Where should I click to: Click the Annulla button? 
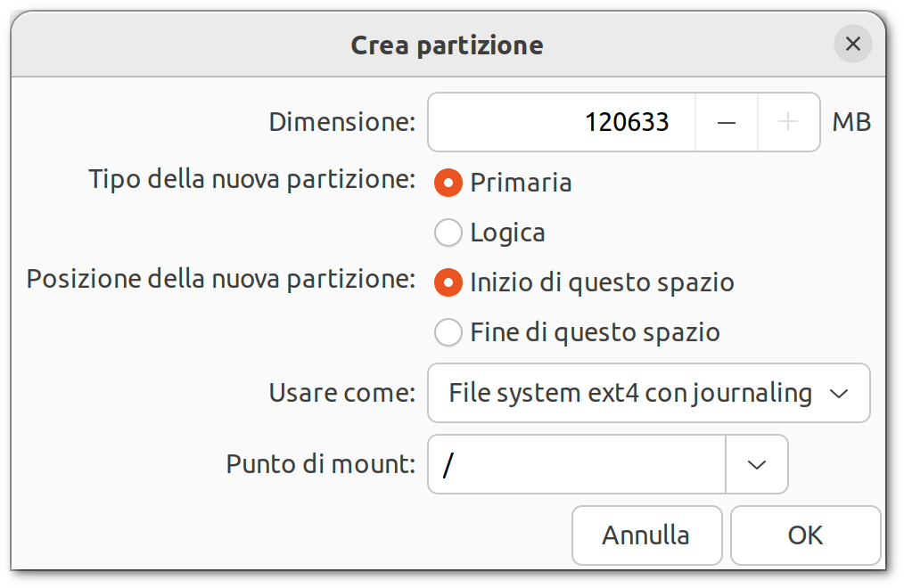(646, 535)
